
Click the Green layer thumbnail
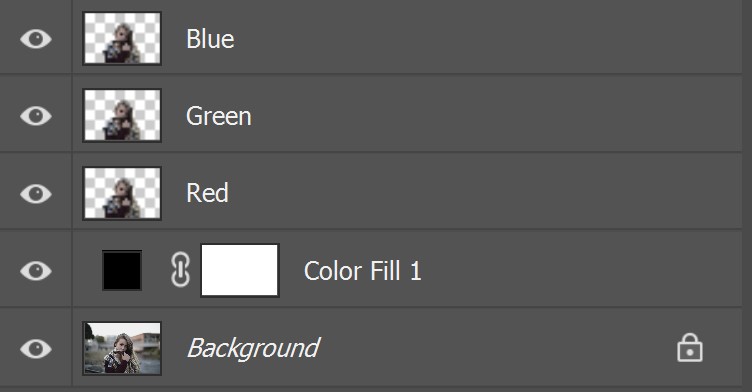click(122, 115)
